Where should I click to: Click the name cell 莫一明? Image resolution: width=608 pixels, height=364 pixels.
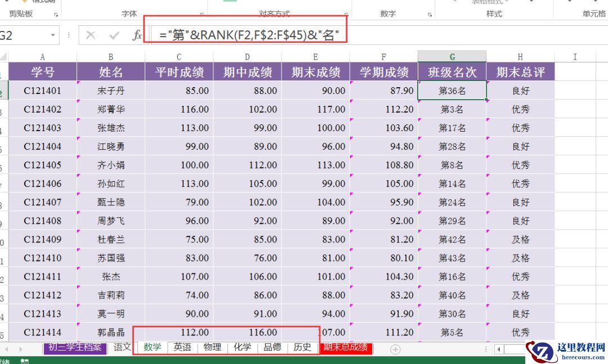click(x=111, y=314)
